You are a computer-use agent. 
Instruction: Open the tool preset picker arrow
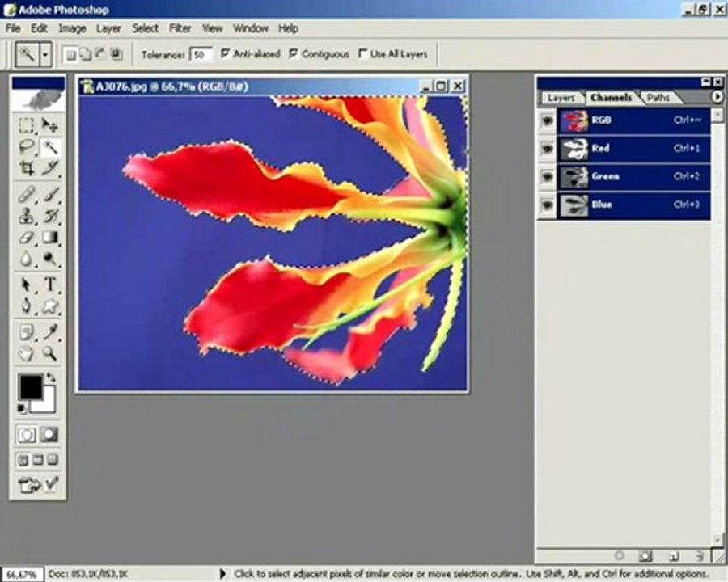pos(45,55)
